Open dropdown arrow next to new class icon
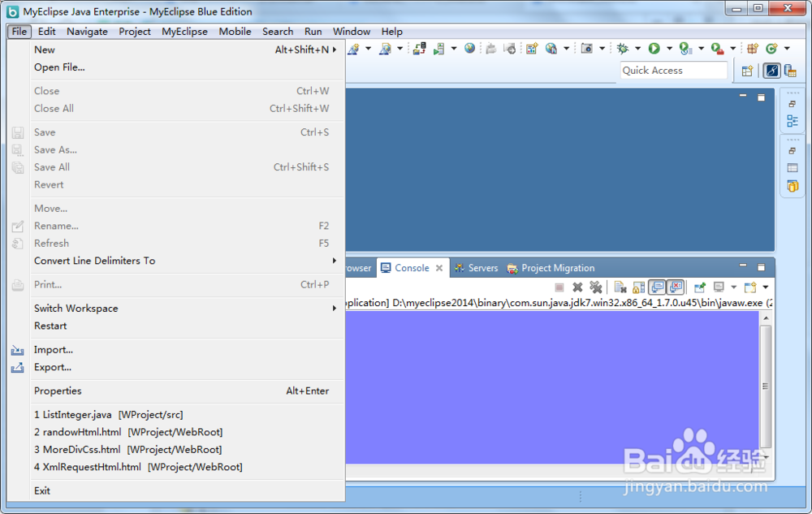This screenshot has height=514, width=812. tap(787, 48)
